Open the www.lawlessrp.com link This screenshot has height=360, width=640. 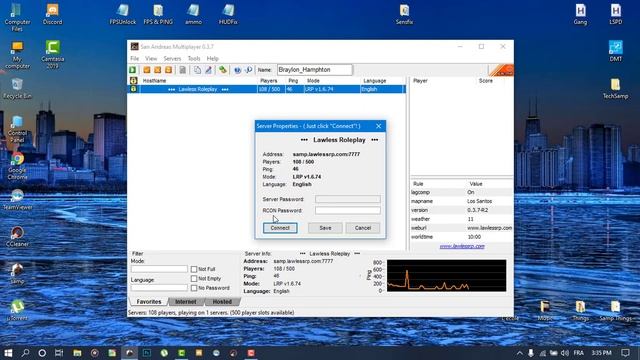(462, 246)
